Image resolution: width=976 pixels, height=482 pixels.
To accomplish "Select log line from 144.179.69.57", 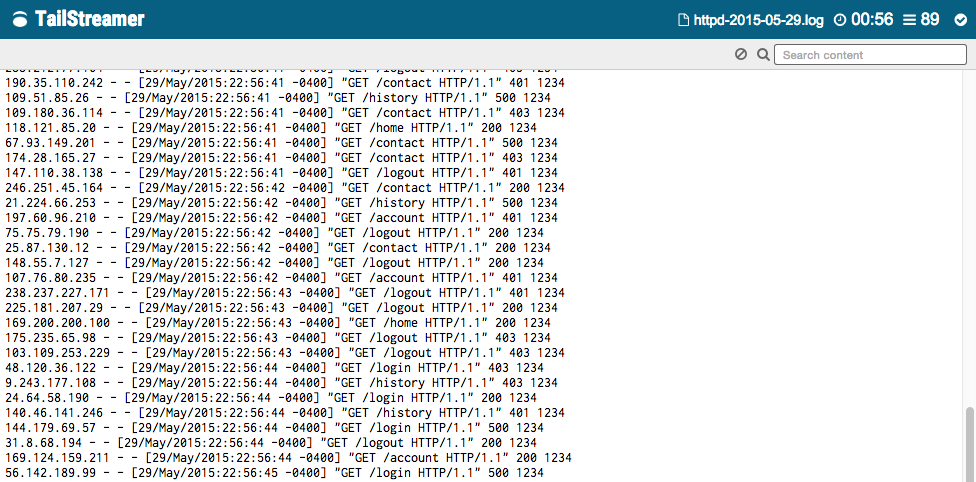I will [274, 427].
